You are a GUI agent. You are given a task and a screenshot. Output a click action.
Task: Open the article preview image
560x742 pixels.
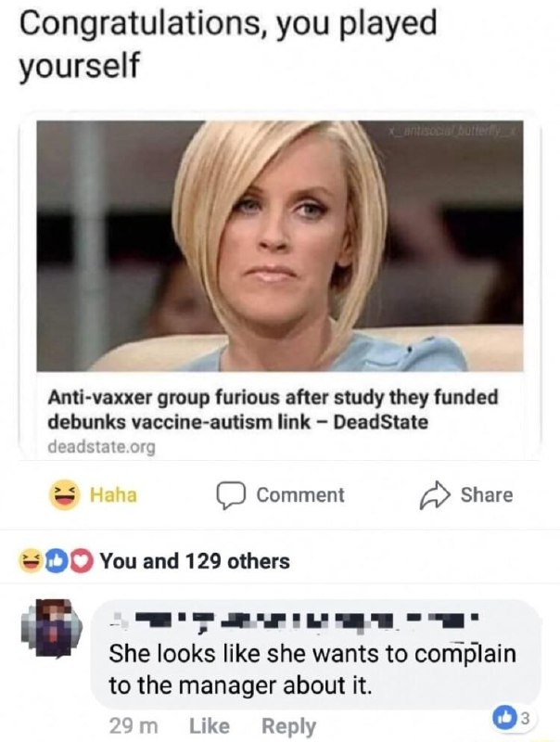click(280, 246)
